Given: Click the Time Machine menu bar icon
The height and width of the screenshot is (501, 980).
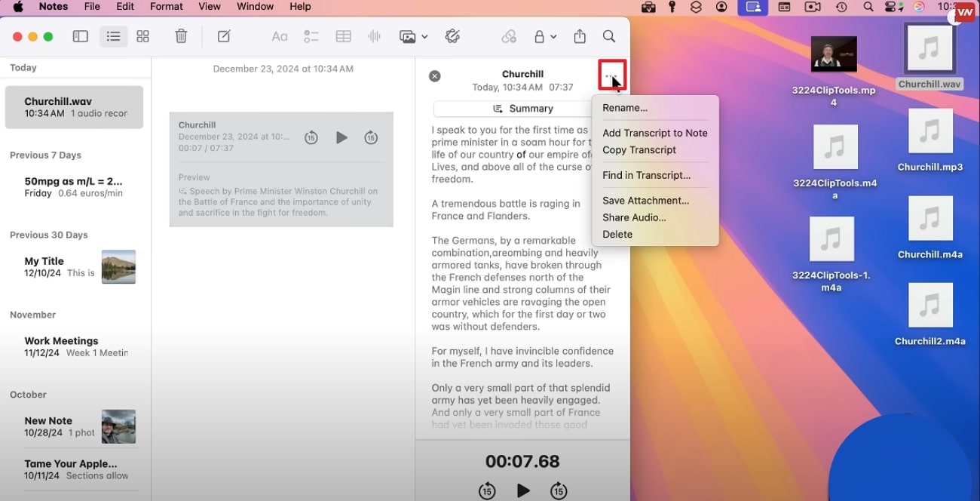Looking at the screenshot, I should 841,7.
